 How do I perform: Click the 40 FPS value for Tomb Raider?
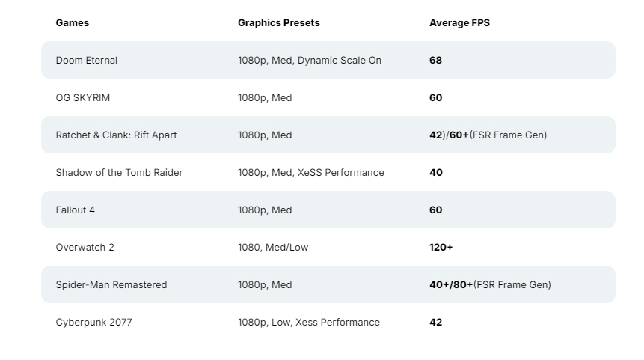pos(435,172)
